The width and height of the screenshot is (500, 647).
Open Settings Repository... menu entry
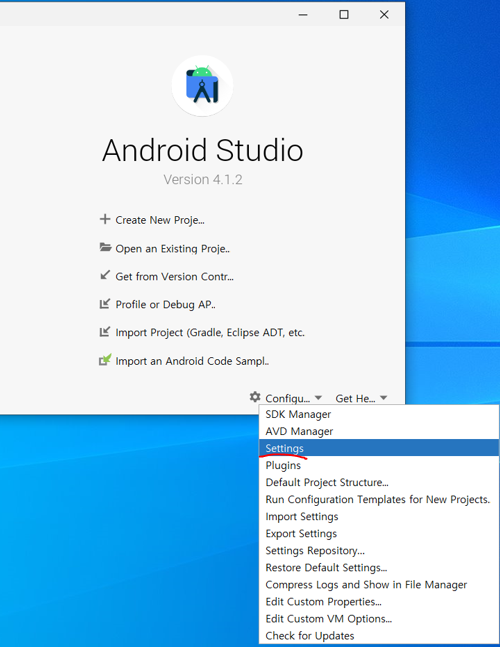coord(379,550)
